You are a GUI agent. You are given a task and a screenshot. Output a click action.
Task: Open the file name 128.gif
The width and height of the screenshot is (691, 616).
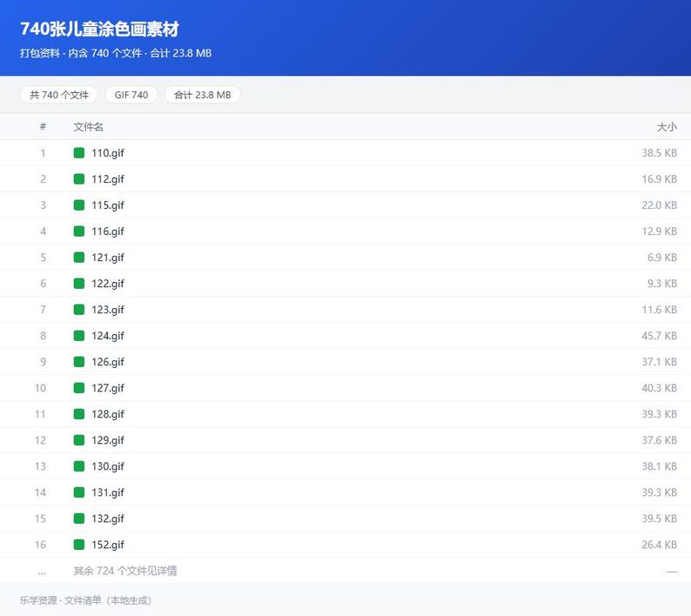click(x=108, y=414)
